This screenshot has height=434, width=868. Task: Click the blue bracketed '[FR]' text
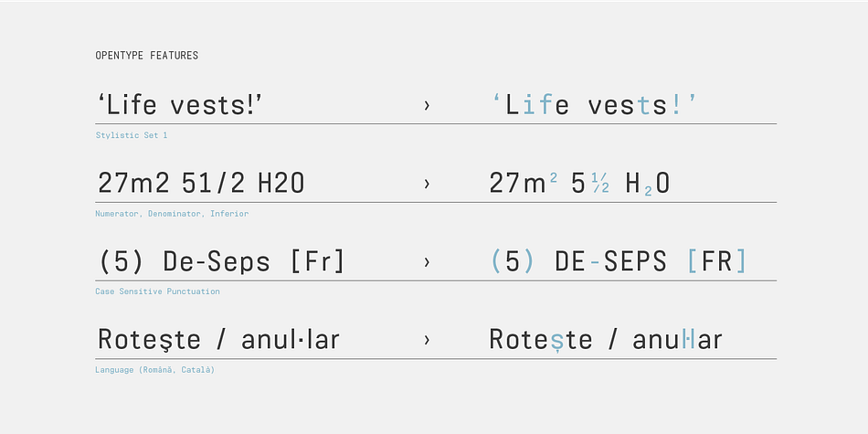coord(717,261)
